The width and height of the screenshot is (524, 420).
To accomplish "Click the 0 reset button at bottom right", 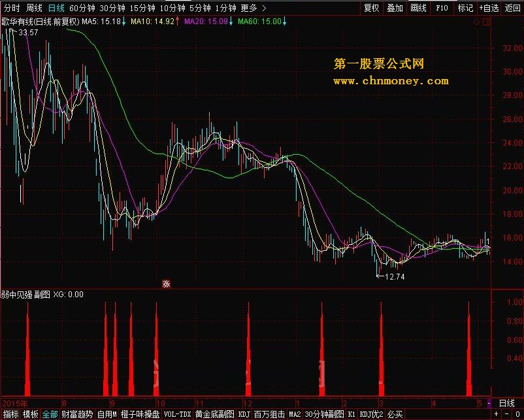I will coord(517,414).
